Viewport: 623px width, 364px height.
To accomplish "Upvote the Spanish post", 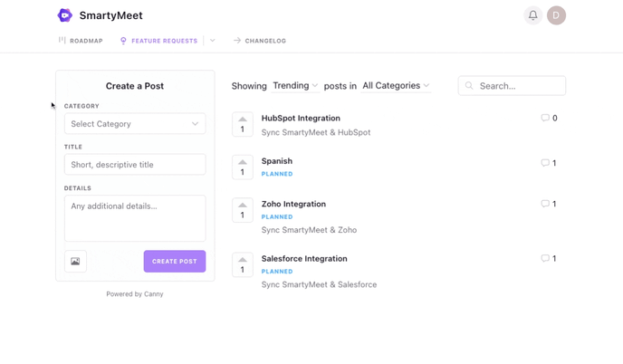I will coord(243,168).
